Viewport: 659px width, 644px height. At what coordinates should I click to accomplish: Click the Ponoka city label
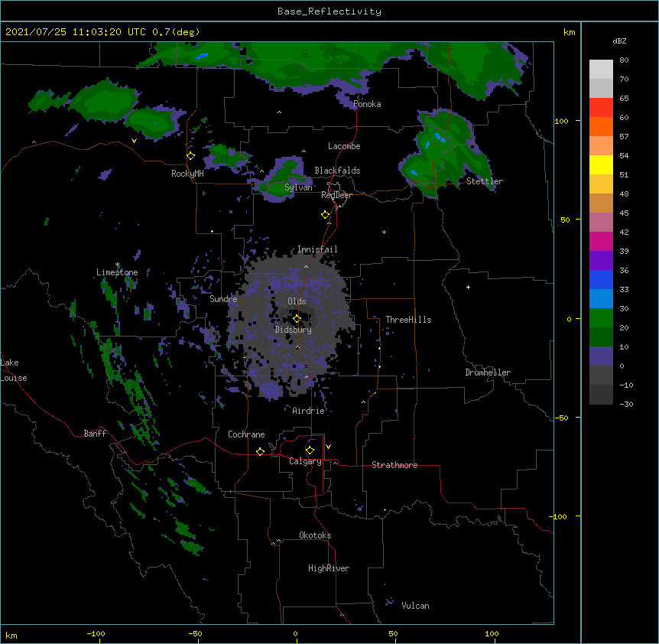pos(367,104)
